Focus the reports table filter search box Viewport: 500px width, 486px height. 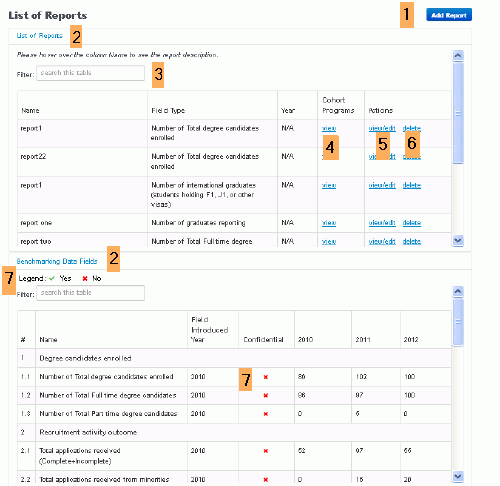point(90,73)
